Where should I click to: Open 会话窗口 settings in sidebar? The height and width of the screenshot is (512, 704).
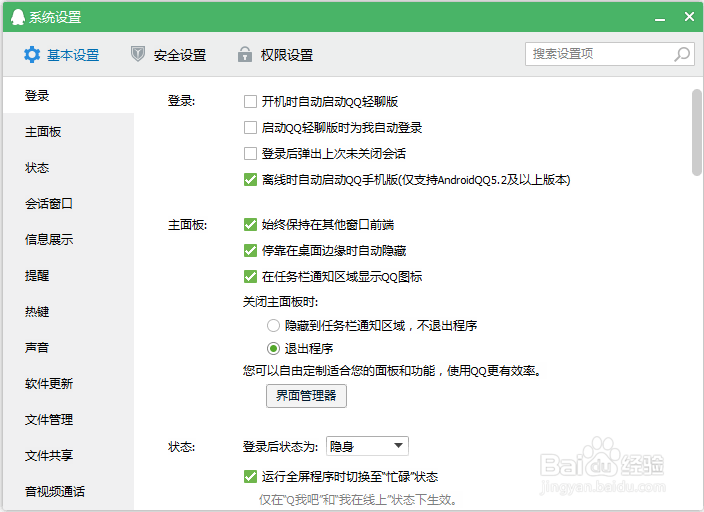68,203
